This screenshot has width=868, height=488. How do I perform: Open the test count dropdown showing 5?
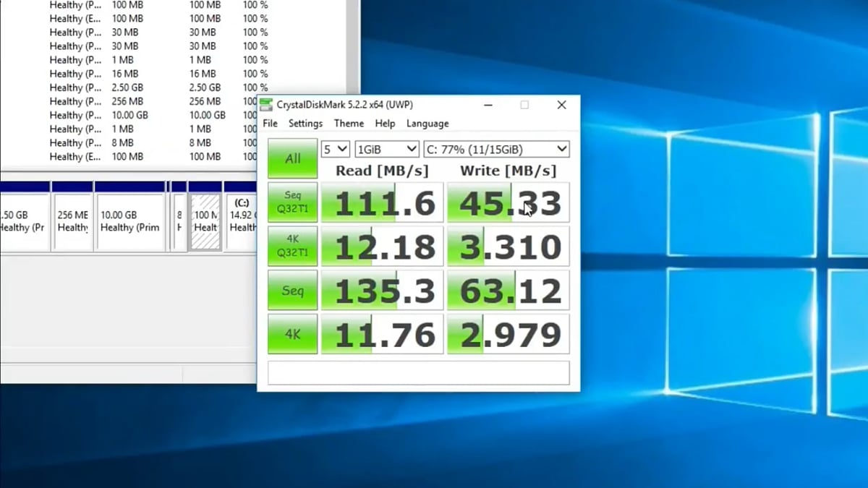point(335,148)
